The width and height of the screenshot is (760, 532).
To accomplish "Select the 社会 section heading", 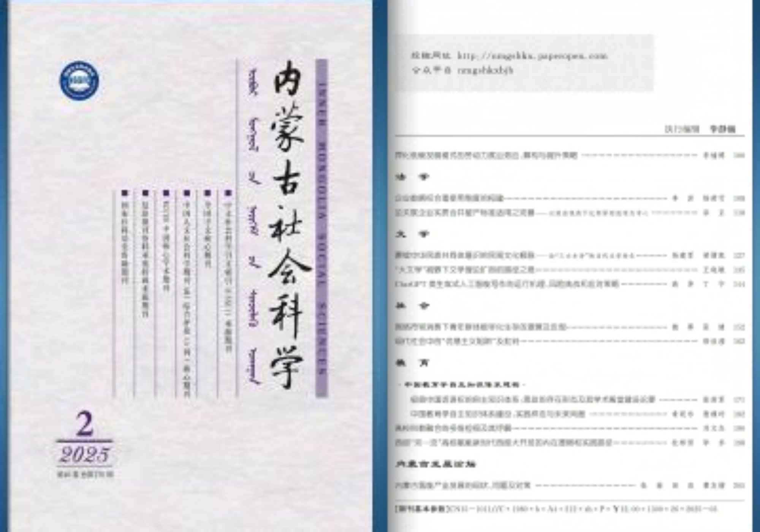I will point(412,306).
